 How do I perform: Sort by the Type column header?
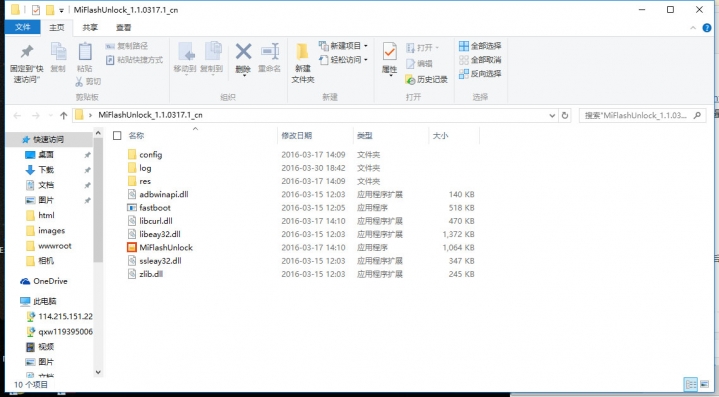point(365,136)
